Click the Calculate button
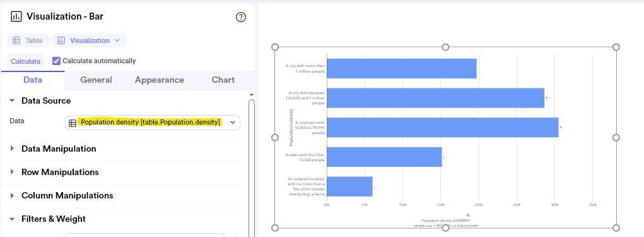 25,61
